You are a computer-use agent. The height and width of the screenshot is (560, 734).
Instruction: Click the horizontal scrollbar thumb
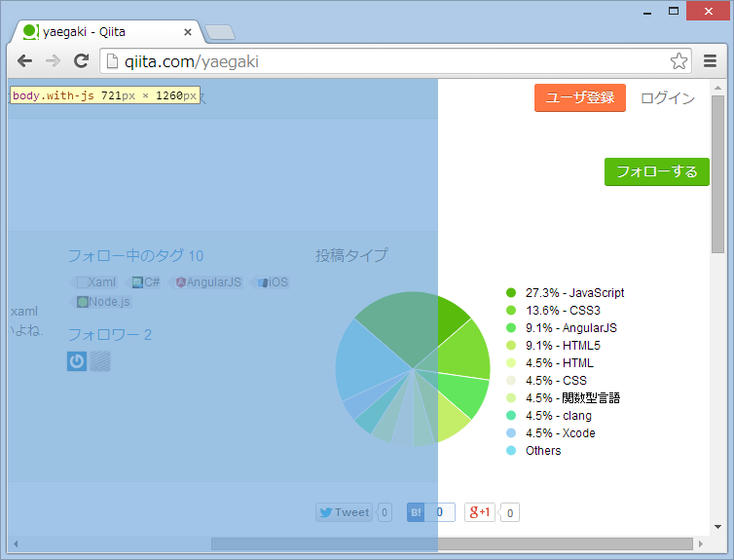pos(452,543)
